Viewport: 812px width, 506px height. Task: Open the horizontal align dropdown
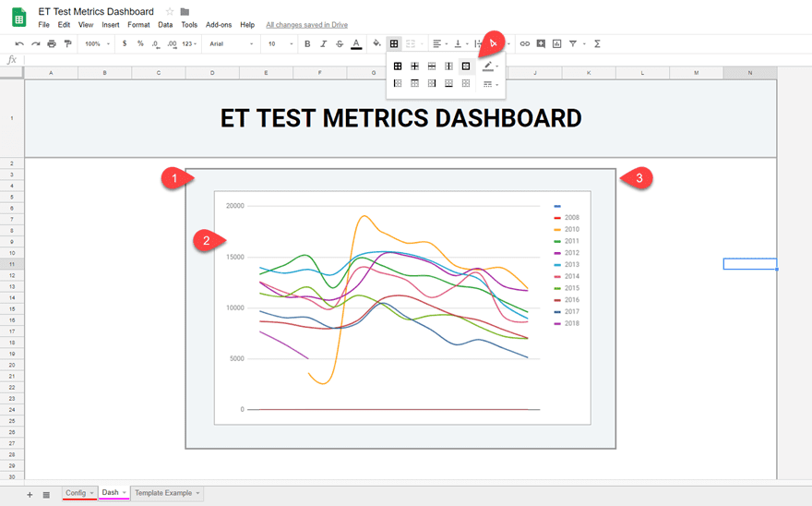(440, 44)
